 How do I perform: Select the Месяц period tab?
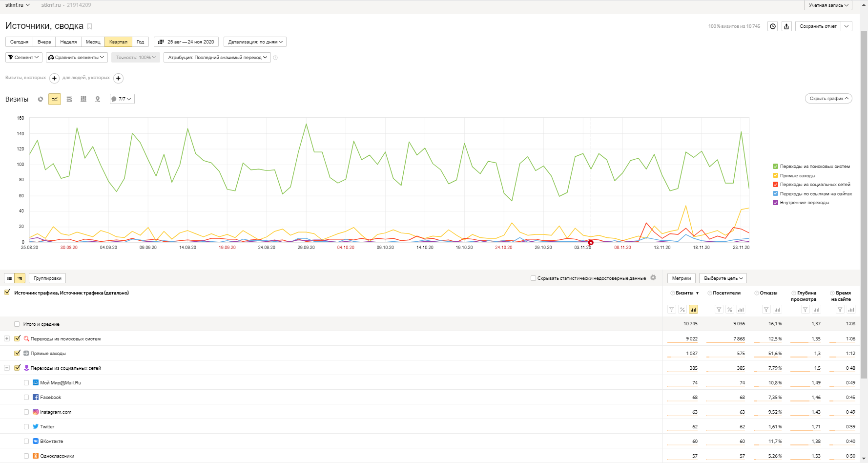[x=93, y=42]
